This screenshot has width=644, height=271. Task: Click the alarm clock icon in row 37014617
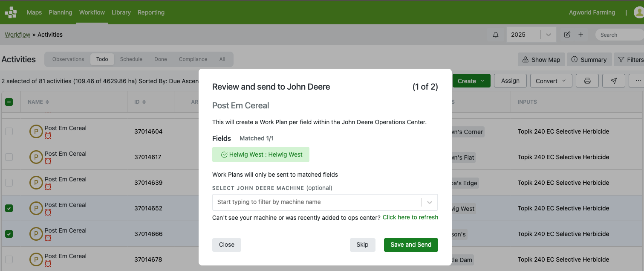coord(48,161)
